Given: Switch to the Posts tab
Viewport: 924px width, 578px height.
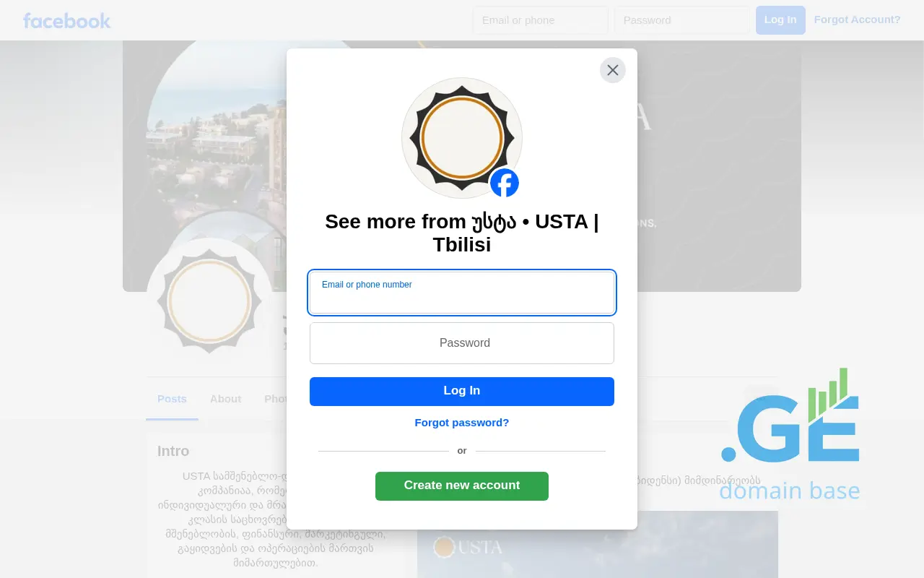Looking at the screenshot, I should point(172,399).
